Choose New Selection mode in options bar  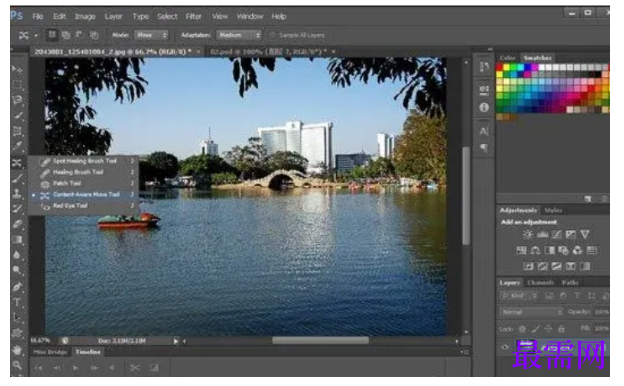pyautogui.click(x=52, y=35)
